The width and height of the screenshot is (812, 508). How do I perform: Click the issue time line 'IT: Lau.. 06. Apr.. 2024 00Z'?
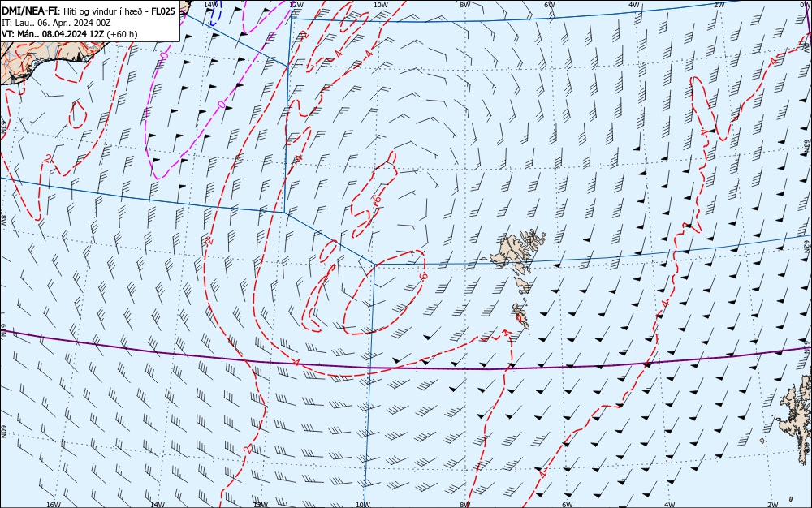click(x=56, y=23)
